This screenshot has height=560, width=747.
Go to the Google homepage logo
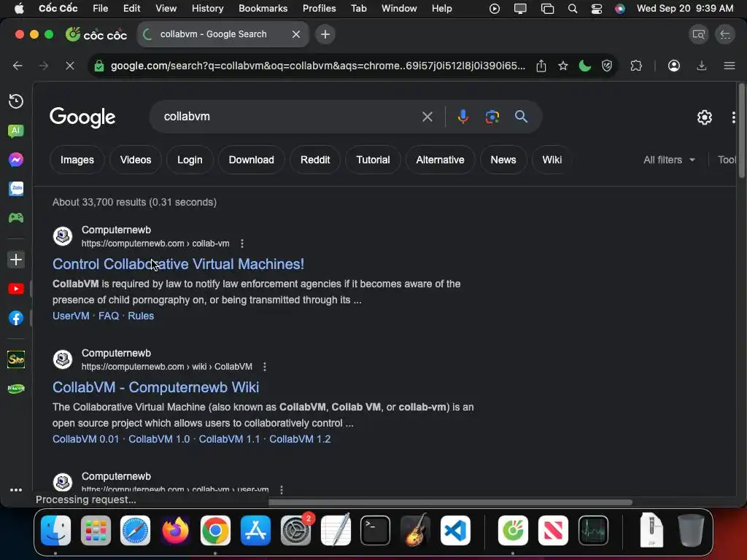coord(82,117)
